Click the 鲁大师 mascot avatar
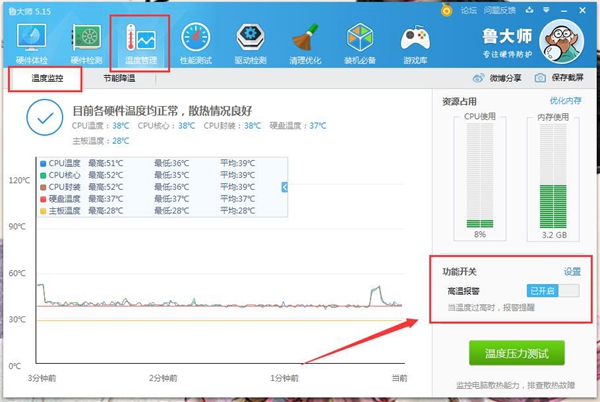Image resolution: width=600 pixels, height=402 pixels. pyautogui.click(x=561, y=41)
